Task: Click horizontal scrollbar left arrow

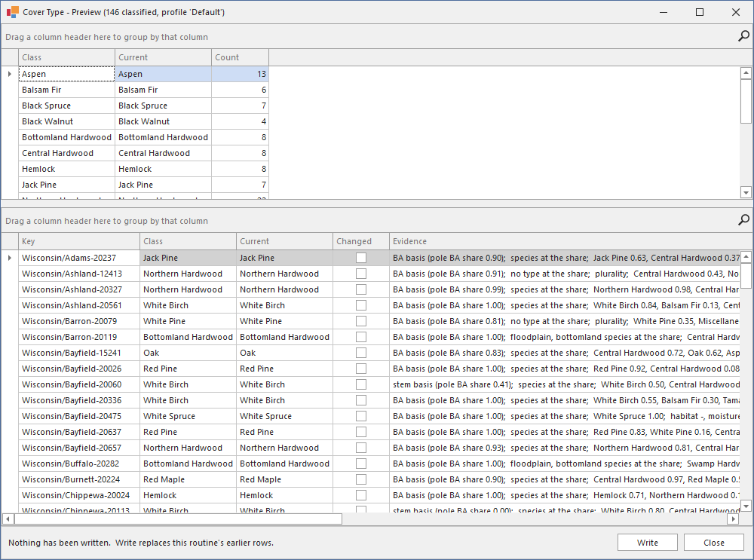Action: pyautogui.click(x=8, y=519)
